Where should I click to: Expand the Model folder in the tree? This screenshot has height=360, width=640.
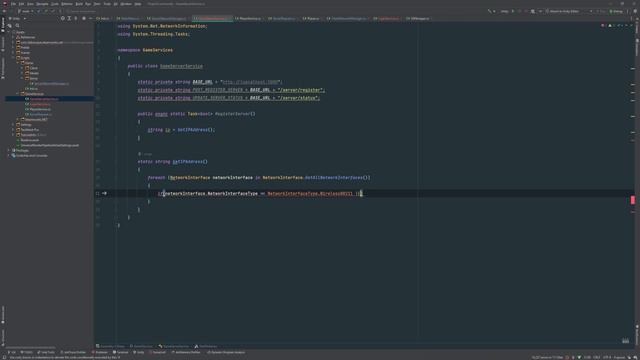(22, 73)
